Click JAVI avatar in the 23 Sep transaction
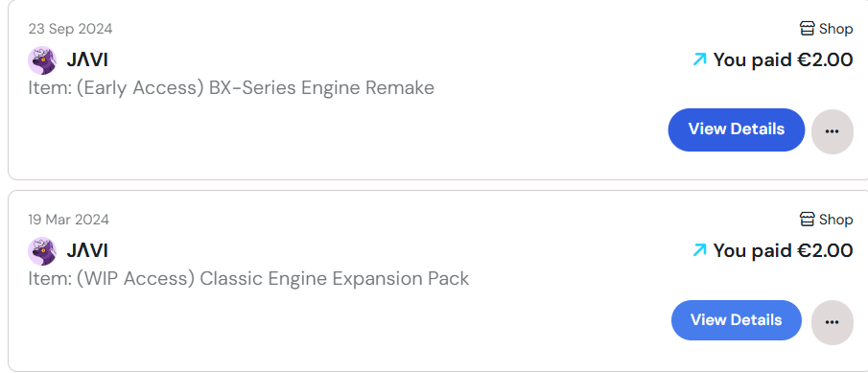This screenshot has height=373, width=868. (x=42, y=59)
